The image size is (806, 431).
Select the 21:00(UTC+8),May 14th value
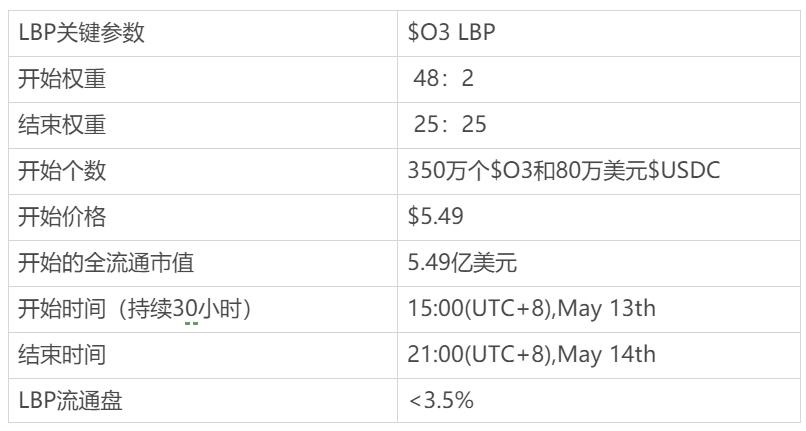pos(531,355)
